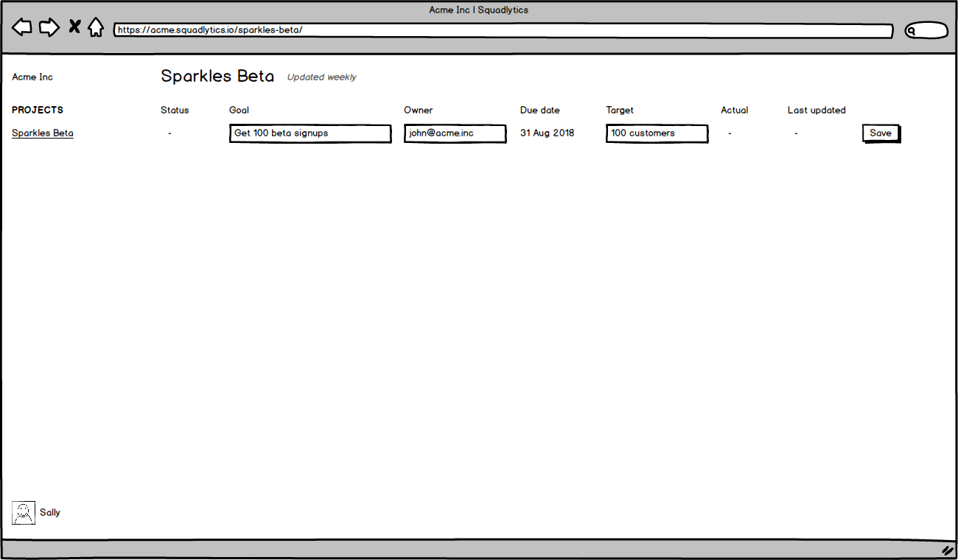Click the 'Updated weekly' subtitle
The height and width of the screenshot is (560, 958).
(321, 77)
